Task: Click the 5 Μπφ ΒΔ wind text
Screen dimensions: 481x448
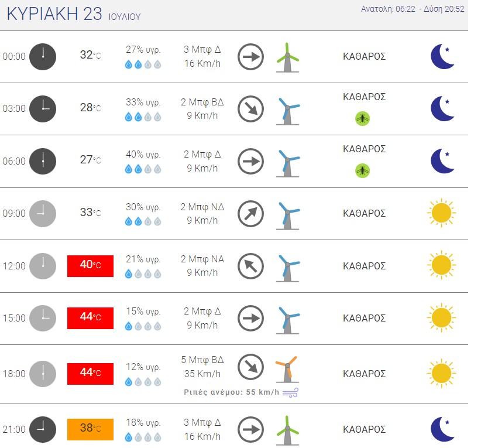Action: (x=202, y=360)
